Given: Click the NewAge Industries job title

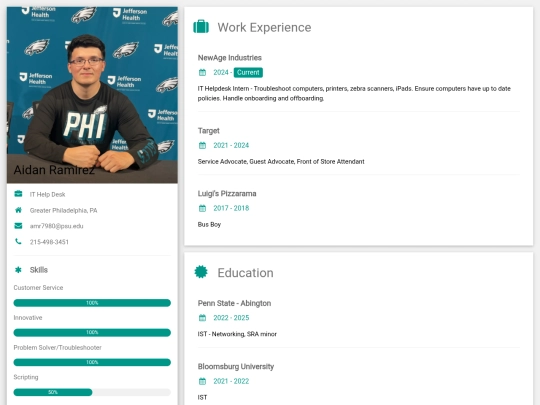Looking at the screenshot, I should [230, 58].
